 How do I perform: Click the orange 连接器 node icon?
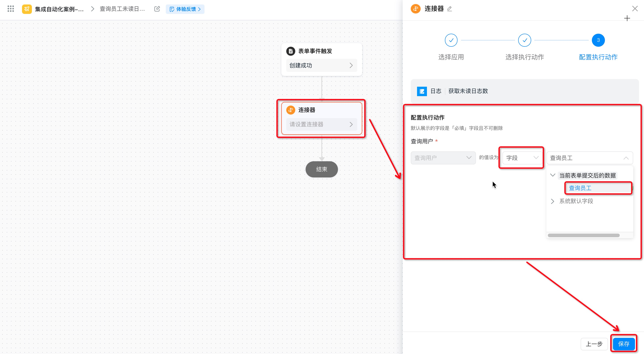point(291,110)
